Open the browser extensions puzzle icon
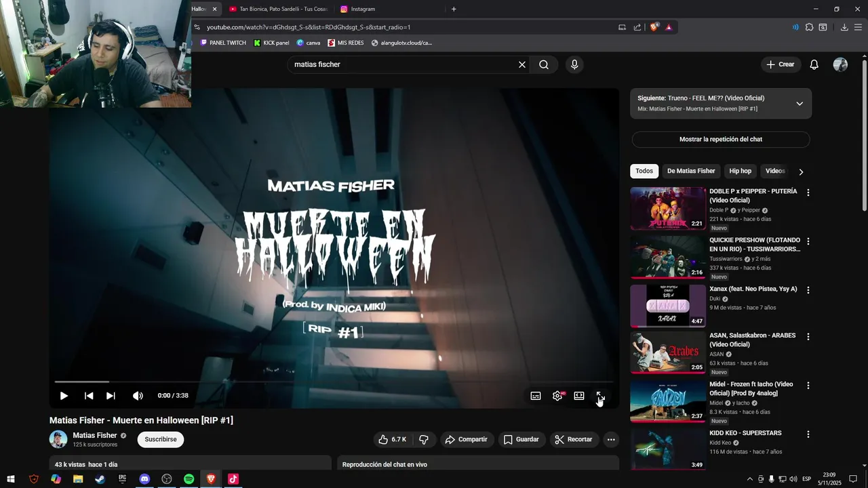 click(x=809, y=27)
